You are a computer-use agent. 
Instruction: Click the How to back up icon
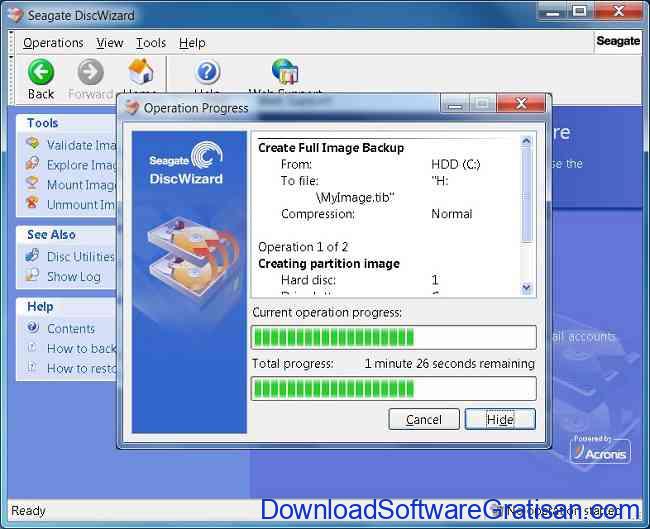coord(32,347)
